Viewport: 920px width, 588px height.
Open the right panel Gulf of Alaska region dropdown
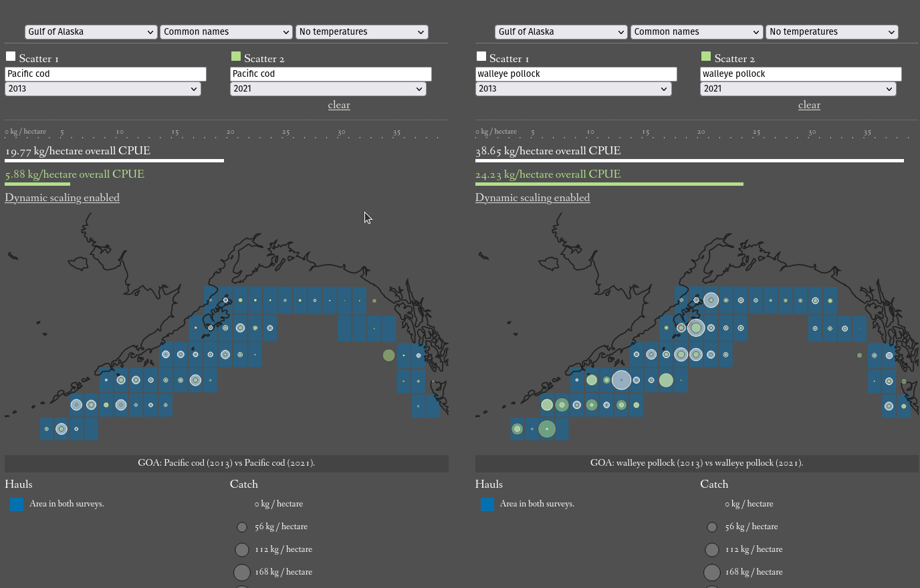tap(561, 32)
